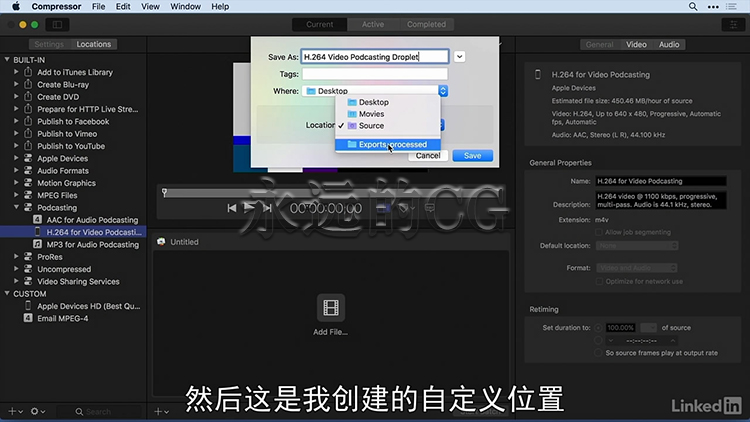Image resolution: width=750 pixels, height=422 pixels.
Task: Open the Edit menu
Action: (x=123, y=7)
